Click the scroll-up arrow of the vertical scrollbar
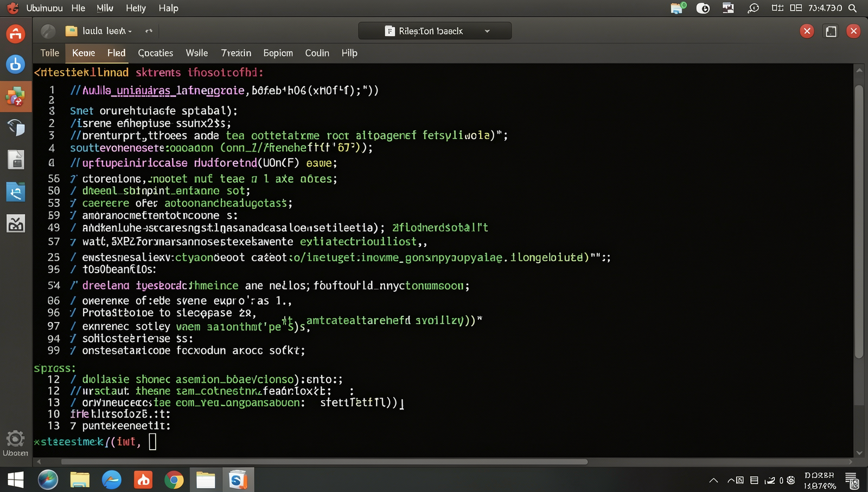The width and height of the screenshot is (868, 492). click(x=859, y=71)
